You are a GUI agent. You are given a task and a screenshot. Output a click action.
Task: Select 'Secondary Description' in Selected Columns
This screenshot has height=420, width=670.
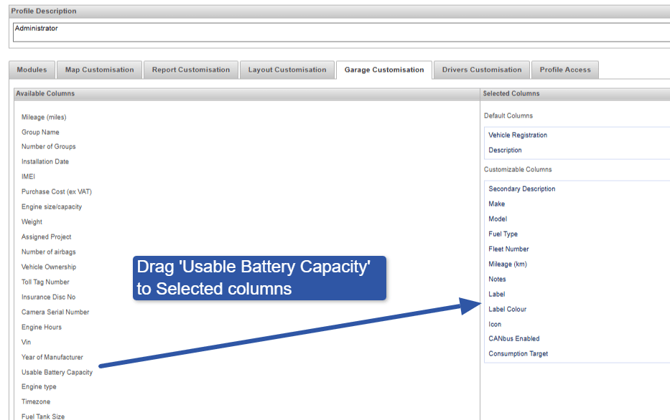point(522,189)
